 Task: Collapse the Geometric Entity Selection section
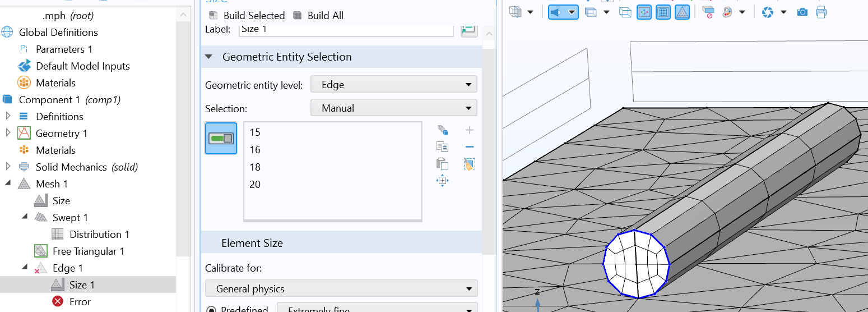coord(209,57)
